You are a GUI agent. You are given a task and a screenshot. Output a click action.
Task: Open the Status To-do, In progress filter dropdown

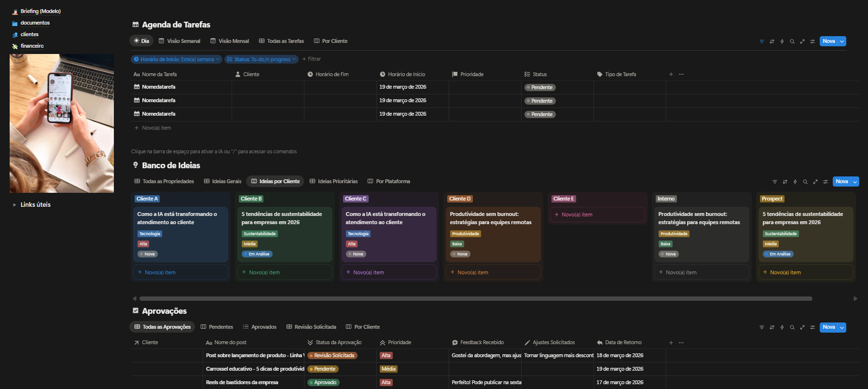point(262,59)
